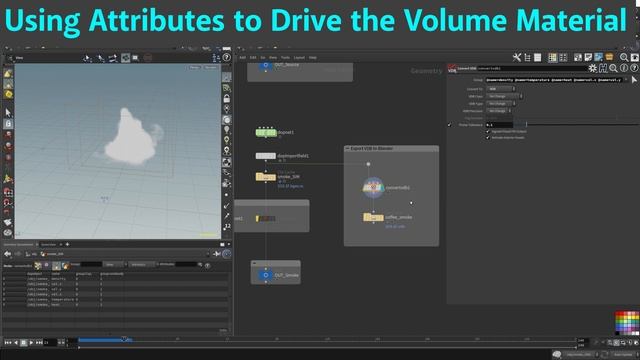Open the parameter pane wrench tools icon

tap(517, 58)
